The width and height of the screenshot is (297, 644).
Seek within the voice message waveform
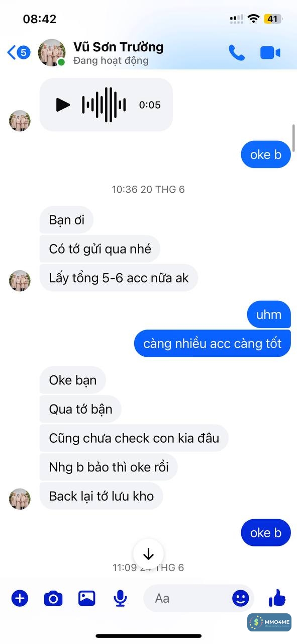click(104, 105)
